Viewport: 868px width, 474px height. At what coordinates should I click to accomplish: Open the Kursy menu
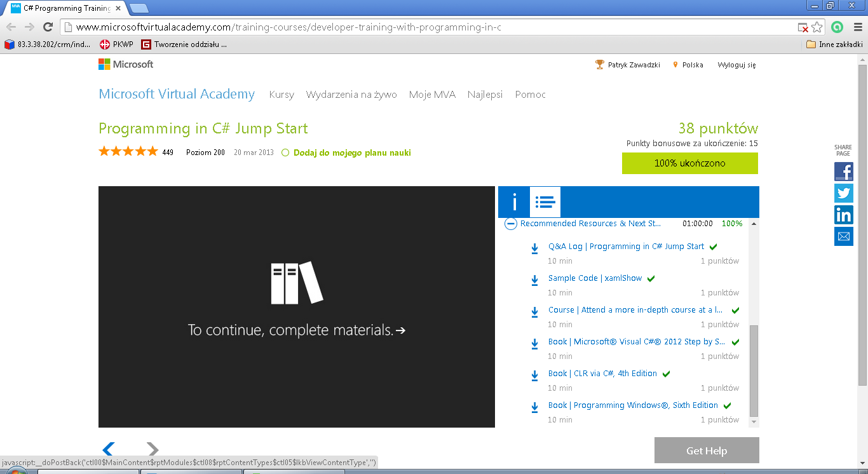pos(281,95)
